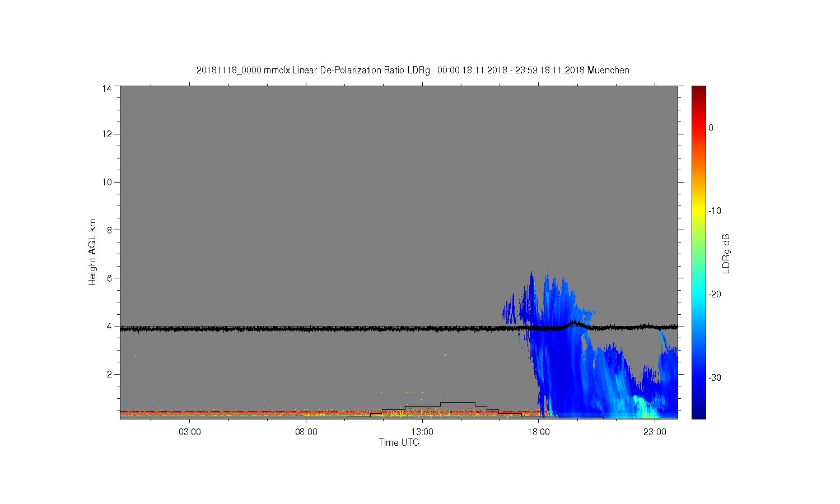Select the "Height AGL km" y-axis label
This screenshot has width=840, height=504.
92,252
